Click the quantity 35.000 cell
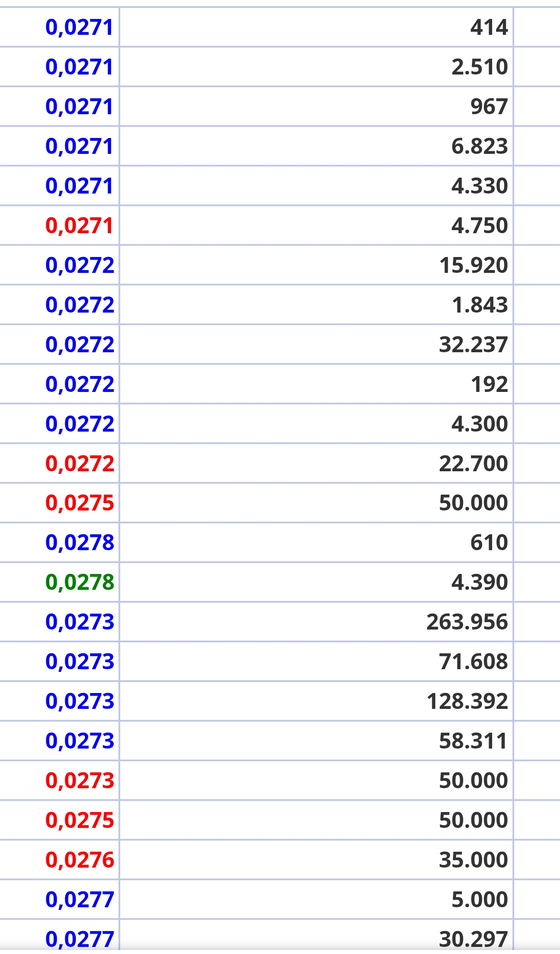560x954 pixels. point(316,860)
